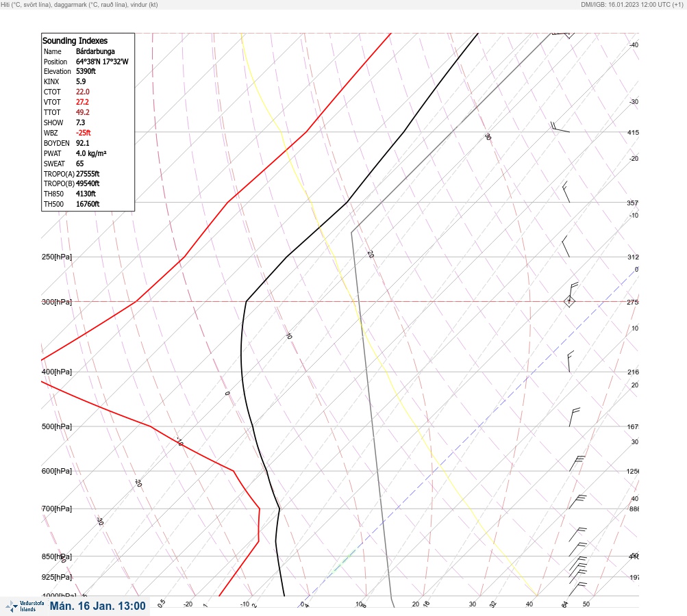Viewport: 687px width, 616px height.
Task: Click the wind barb at 400 hPa level
Action: coord(571,361)
